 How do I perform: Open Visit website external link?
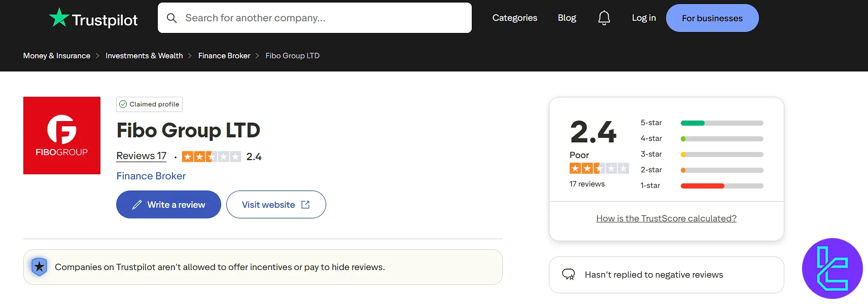276,205
